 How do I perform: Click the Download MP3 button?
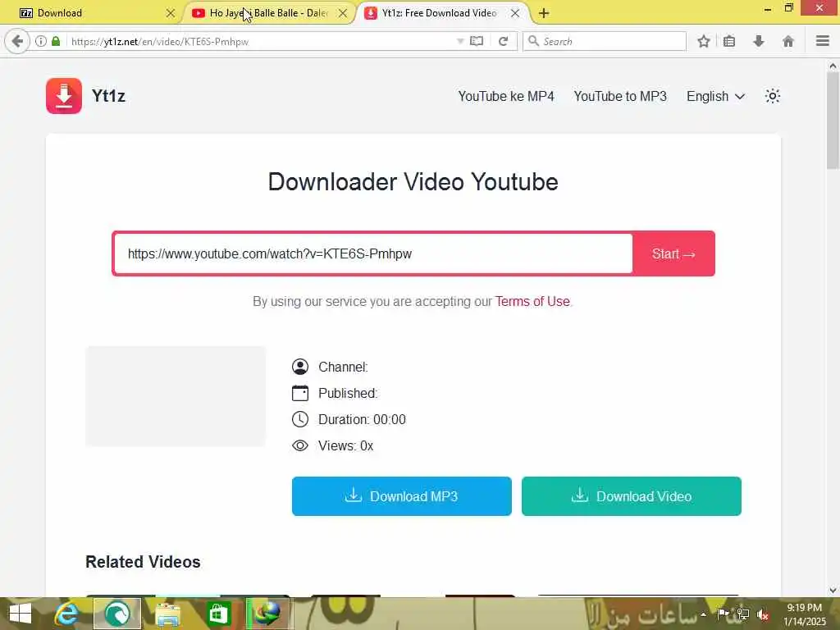[402, 496]
